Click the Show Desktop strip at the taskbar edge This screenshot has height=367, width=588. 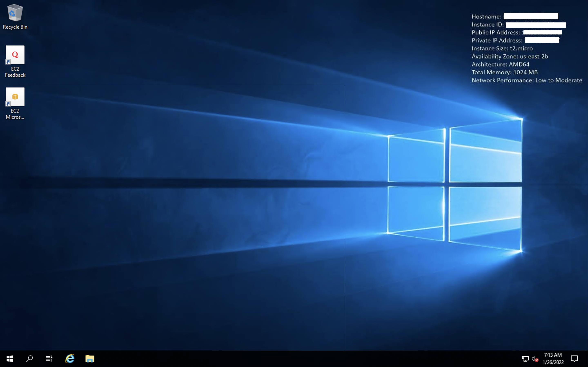point(587,358)
